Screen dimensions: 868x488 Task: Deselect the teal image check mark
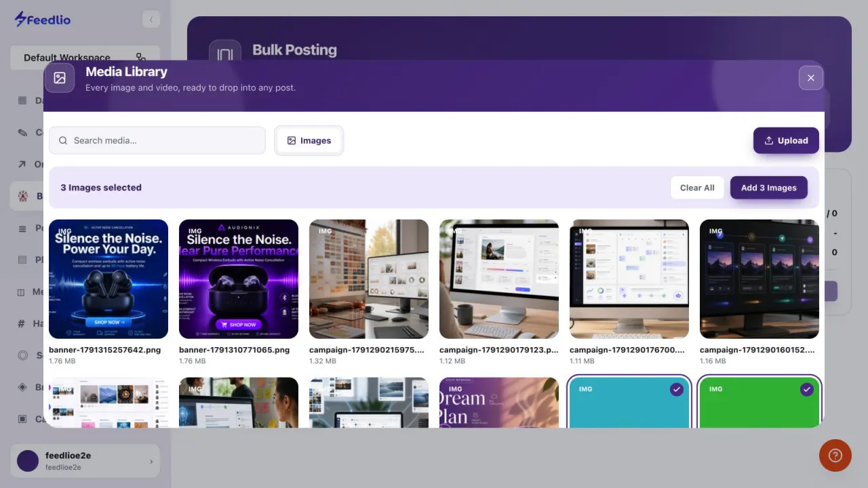tap(676, 390)
